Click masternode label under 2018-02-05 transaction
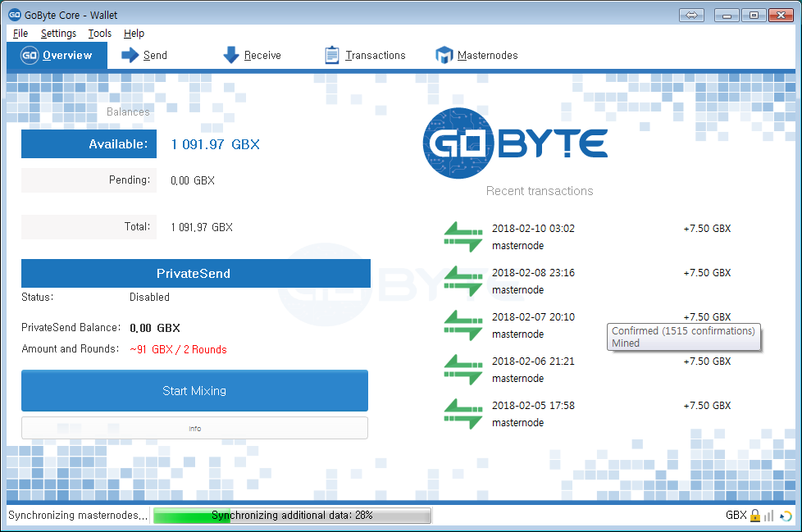This screenshot has width=802, height=532. (517, 423)
